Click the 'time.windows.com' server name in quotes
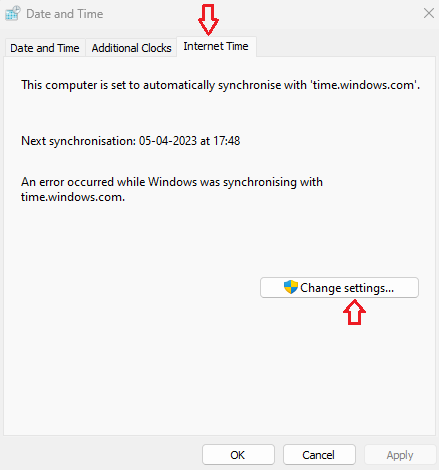Image resolution: width=439 pixels, height=470 pixels. pos(364,85)
